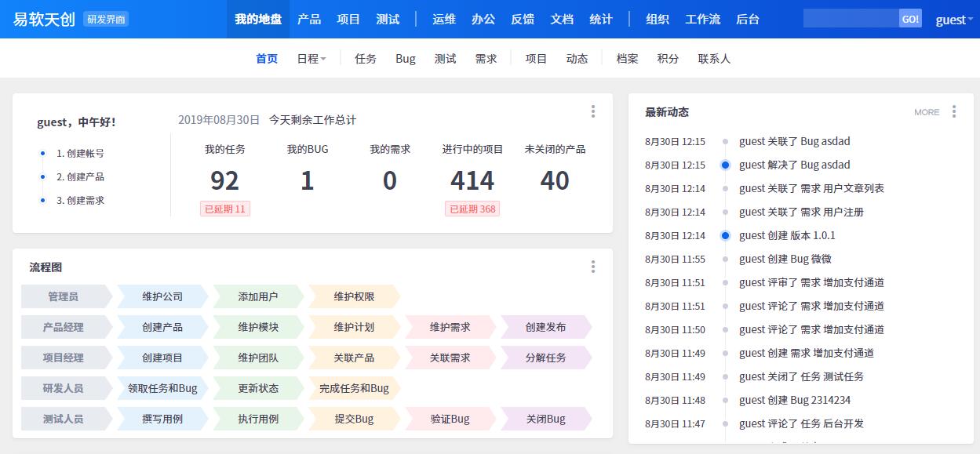The image size is (980, 454).
Task: Open the 流程图 panel's three-dot menu
Action: tap(593, 267)
